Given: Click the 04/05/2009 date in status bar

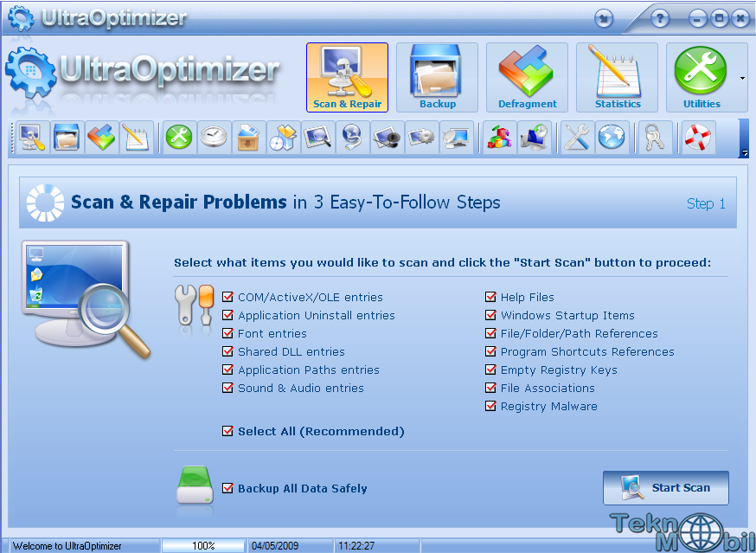Looking at the screenshot, I should click(x=275, y=546).
